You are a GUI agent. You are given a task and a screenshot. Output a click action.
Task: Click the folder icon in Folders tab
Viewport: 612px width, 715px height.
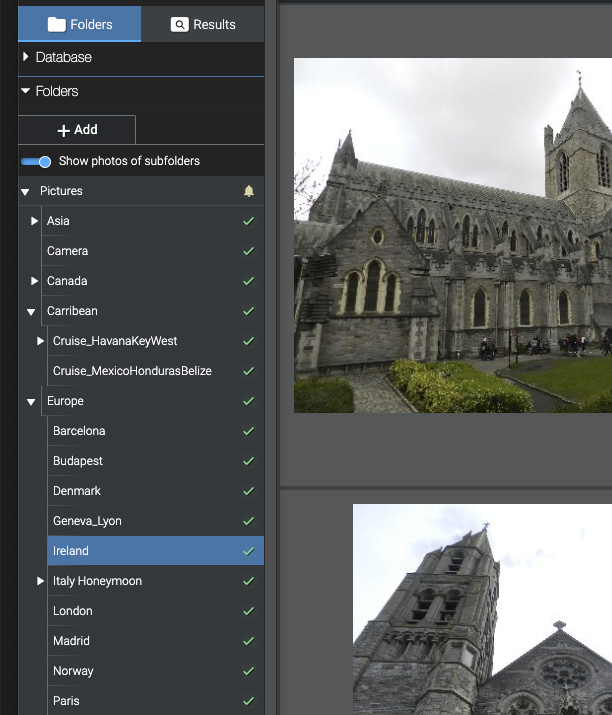point(57,24)
